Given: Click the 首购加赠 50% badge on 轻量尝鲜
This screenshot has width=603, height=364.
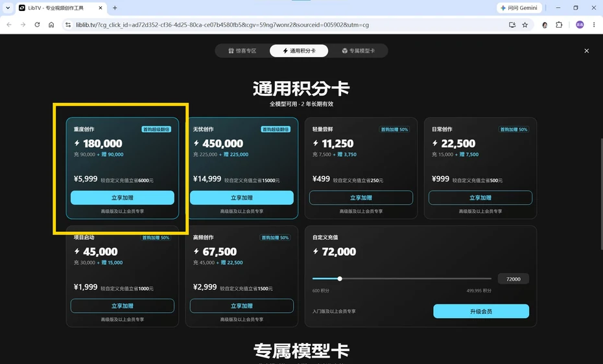Looking at the screenshot, I should pyautogui.click(x=394, y=130).
